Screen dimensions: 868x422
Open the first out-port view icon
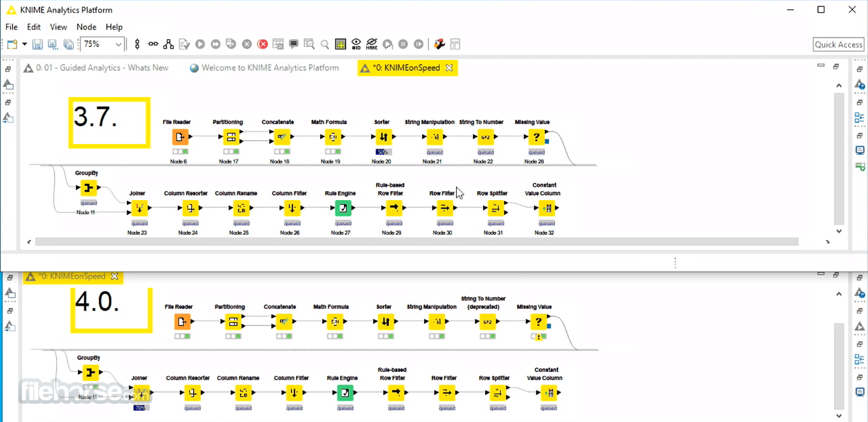(x=309, y=44)
